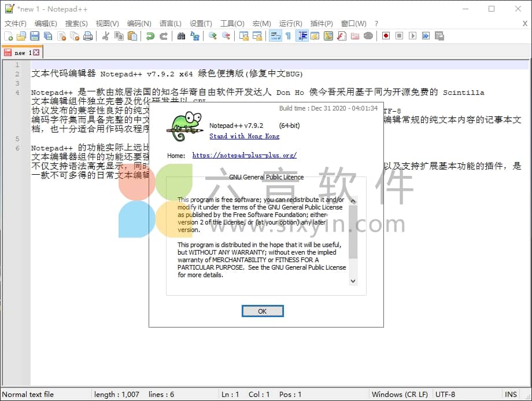This screenshot has width=532, height=401.
Task: Enable synchronized vertical scrolling
Action: 245,35
